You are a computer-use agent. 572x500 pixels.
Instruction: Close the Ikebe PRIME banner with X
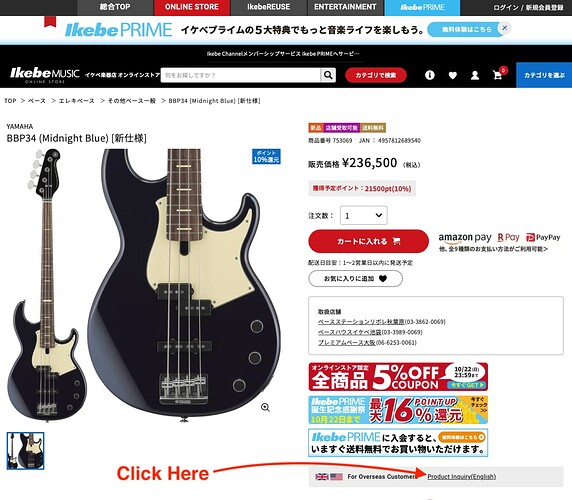pos(505,28)
